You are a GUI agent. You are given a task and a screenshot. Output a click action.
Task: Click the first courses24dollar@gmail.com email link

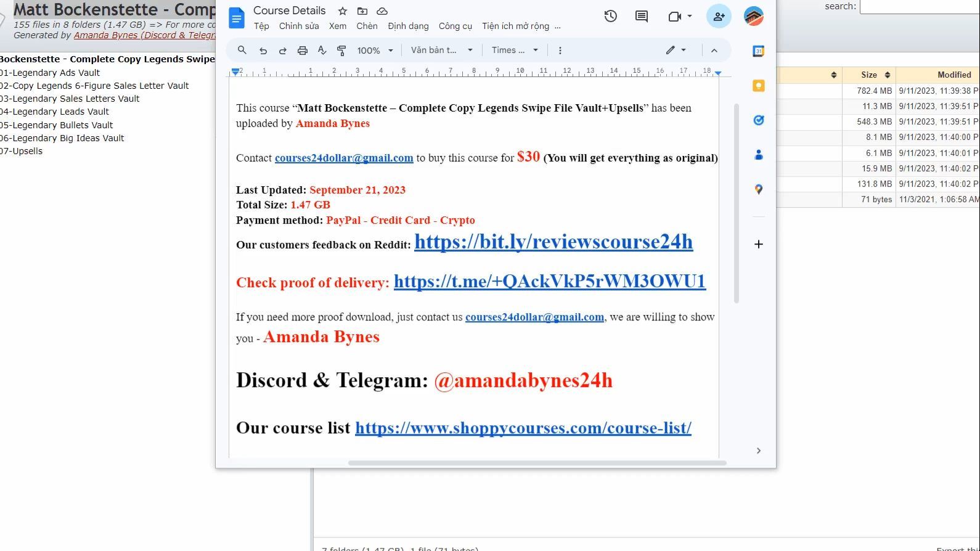(344, 158)
